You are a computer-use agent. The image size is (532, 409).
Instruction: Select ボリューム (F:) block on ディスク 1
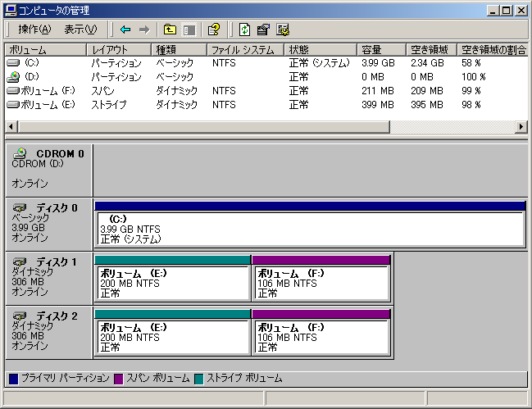(321, 279)
